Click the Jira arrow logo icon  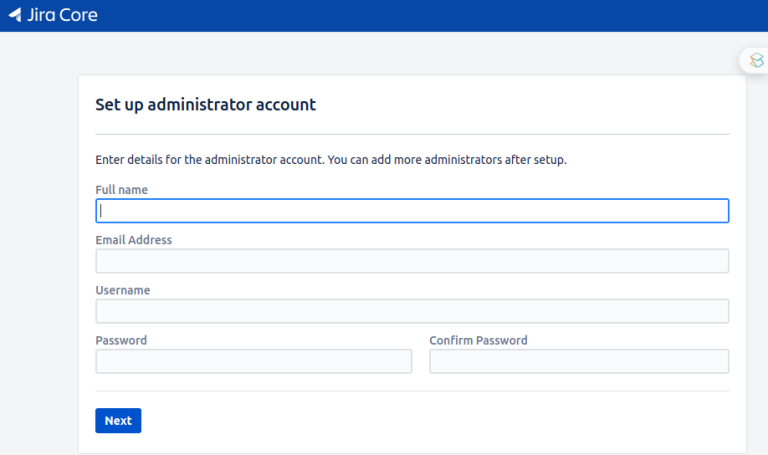coord(15,15)
